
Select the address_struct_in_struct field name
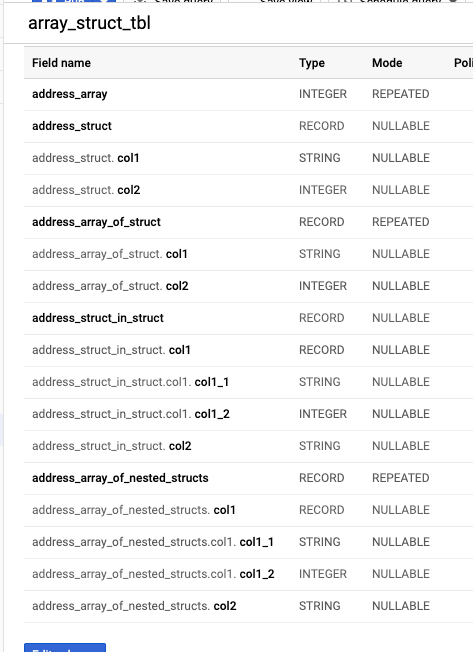point(98,318)
